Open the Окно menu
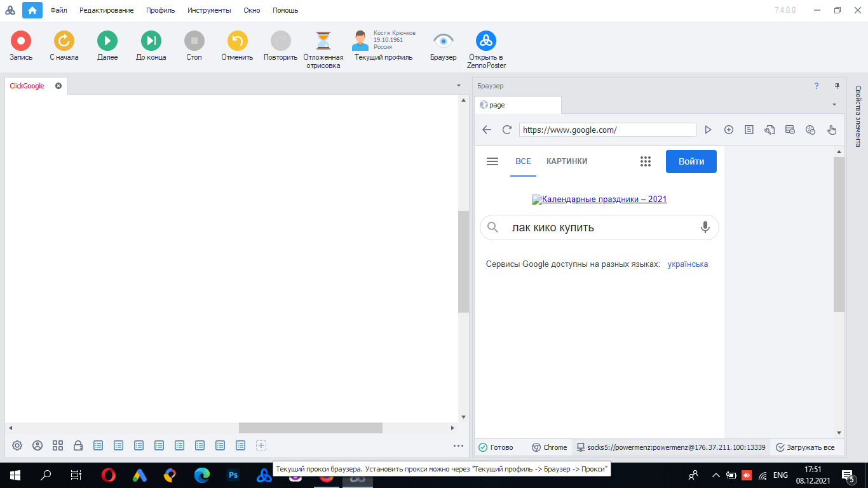This screenshot has height=488, width=868. click(x=252, y=10)
